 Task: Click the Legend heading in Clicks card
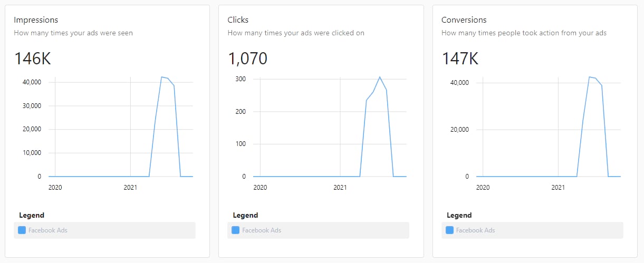[245, 215]
